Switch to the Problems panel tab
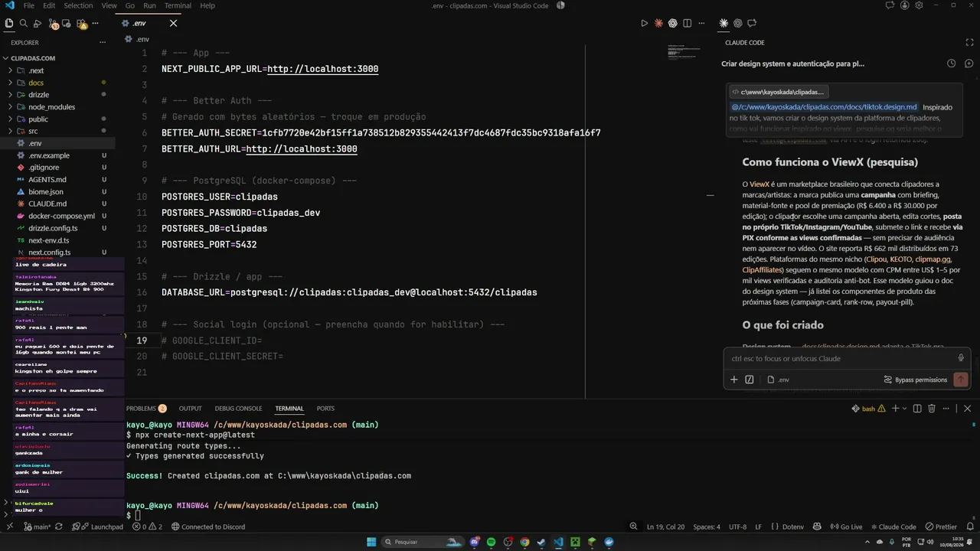 click(145, 409)
